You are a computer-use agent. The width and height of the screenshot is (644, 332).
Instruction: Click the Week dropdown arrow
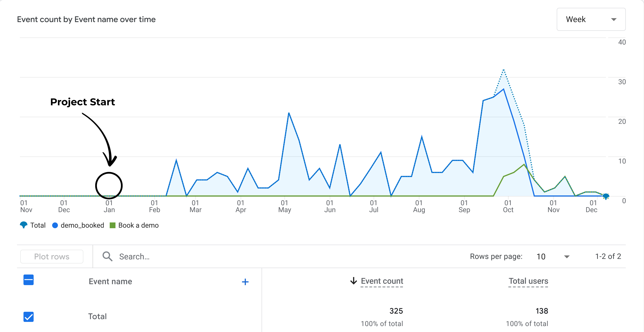(613, 19)
